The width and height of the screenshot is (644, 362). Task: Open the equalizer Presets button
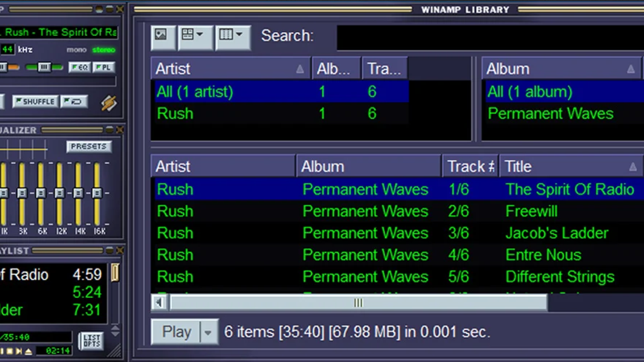tap(89, 146)
